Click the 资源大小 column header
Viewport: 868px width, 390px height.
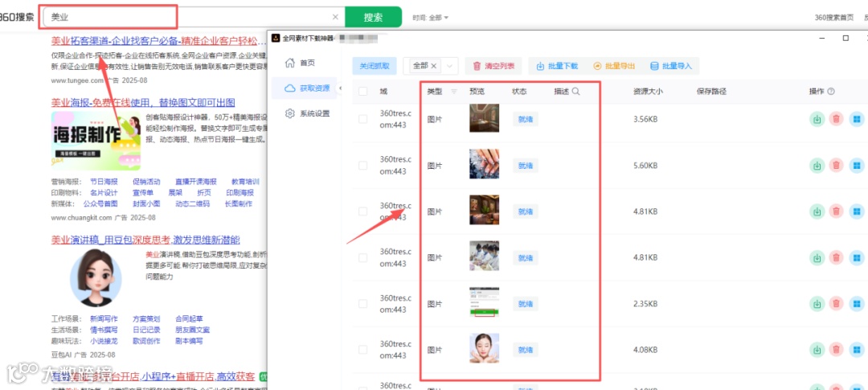[x=648, y=92]
